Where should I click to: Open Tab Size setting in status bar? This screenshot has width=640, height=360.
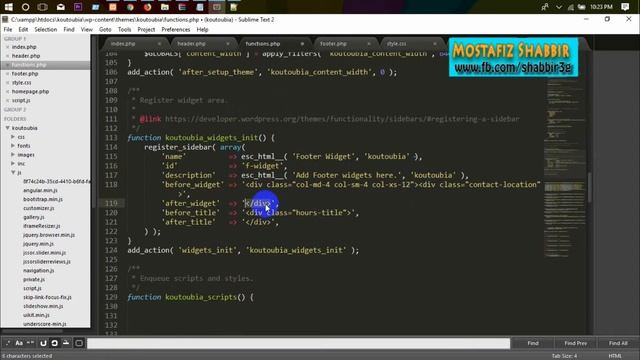(564, 356)
